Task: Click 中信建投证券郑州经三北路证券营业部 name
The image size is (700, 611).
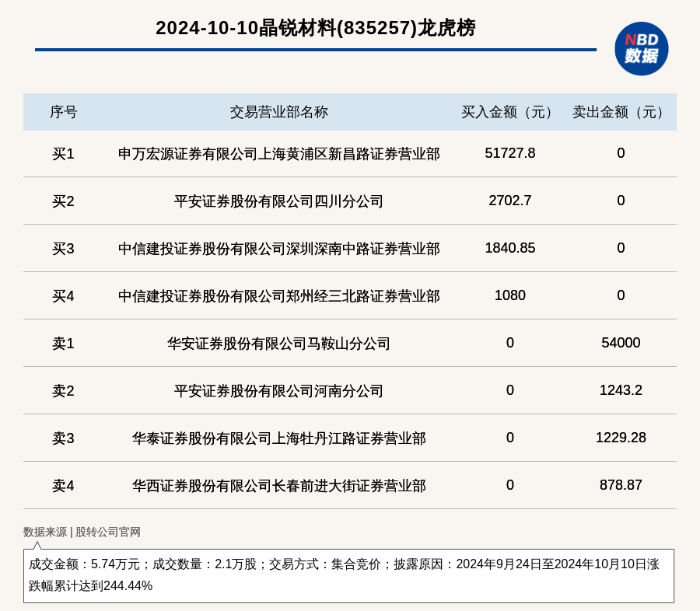Action: coord(279,296)
